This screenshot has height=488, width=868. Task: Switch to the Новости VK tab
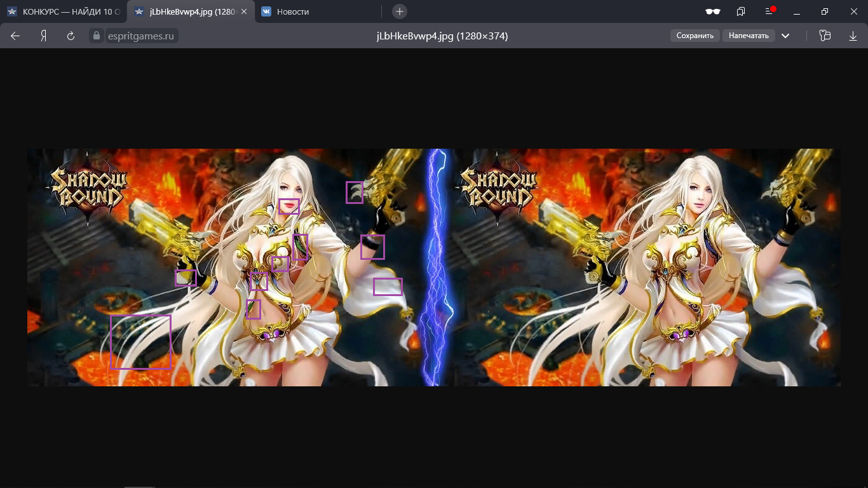(317, 11)
